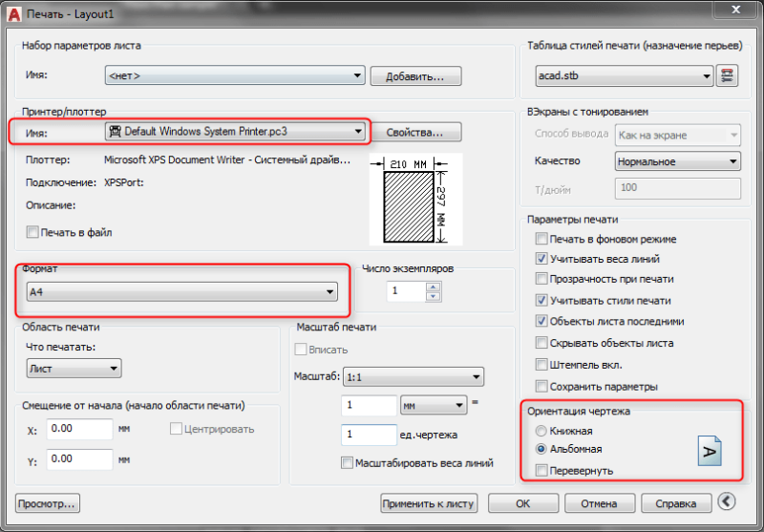Viewport: 764px width, 532px height.
Task: Open the Что печатать Лист dropdown
Action: point(74,369)
